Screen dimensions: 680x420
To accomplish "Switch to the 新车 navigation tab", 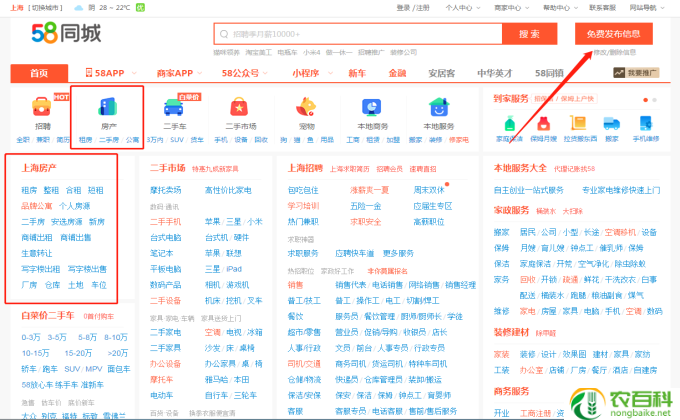I will click(357, 73).
